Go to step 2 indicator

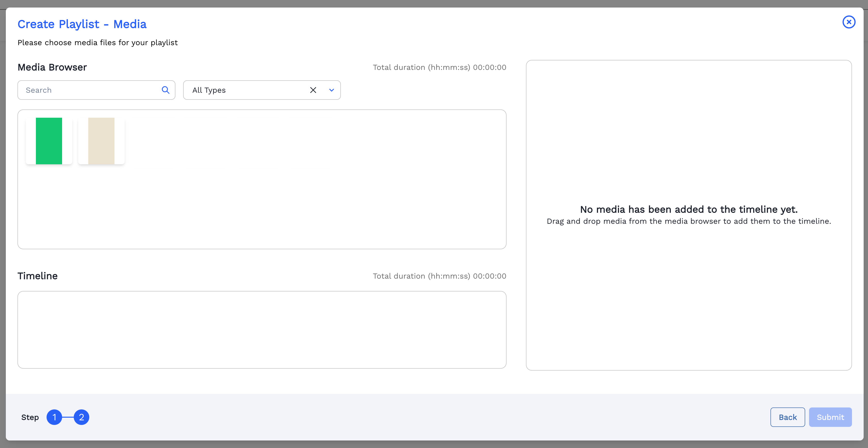pyautogui.click(x=82, y=417)
